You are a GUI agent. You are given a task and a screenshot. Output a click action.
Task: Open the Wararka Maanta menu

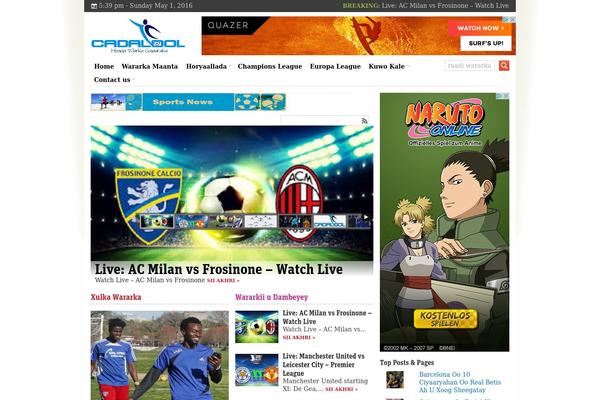click(x=150, y=66)
